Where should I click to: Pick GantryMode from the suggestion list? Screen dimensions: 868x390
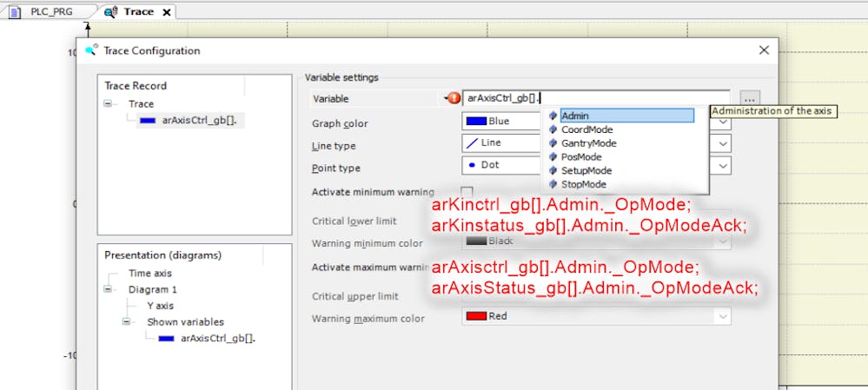tap(588, 143)
